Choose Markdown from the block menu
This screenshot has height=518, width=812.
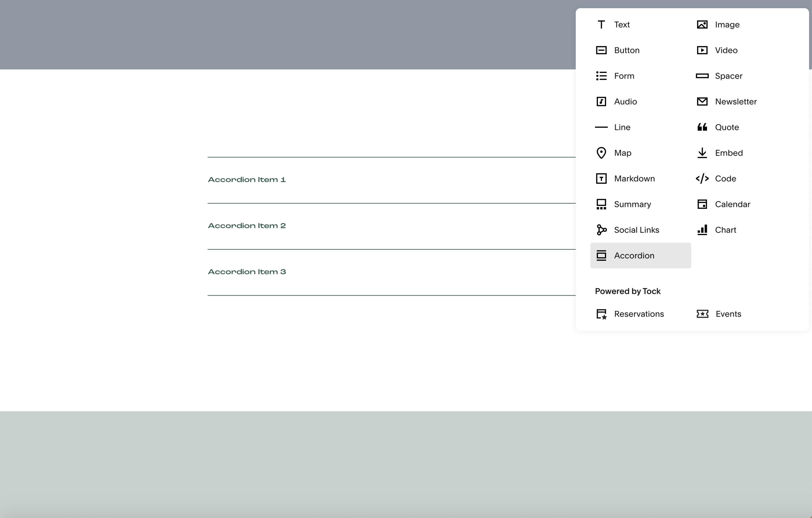coord(634,178)
